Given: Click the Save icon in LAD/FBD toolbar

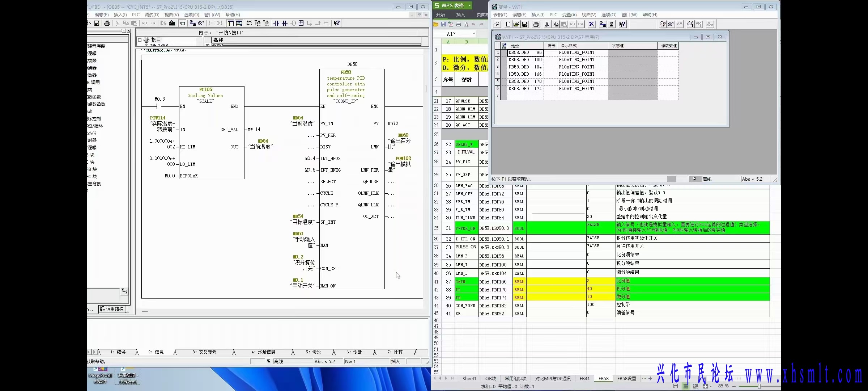Looking at the screenshot, I should click(x=97, y=23).
